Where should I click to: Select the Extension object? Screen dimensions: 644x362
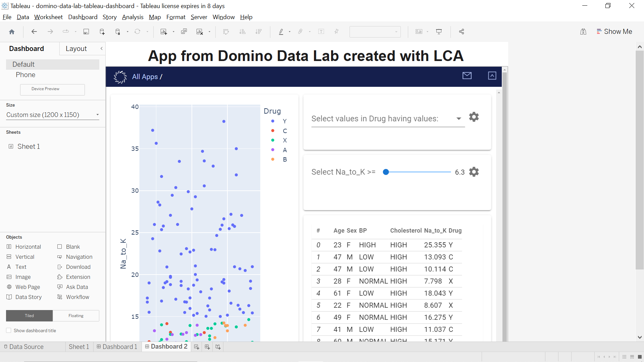click(74, 277)
